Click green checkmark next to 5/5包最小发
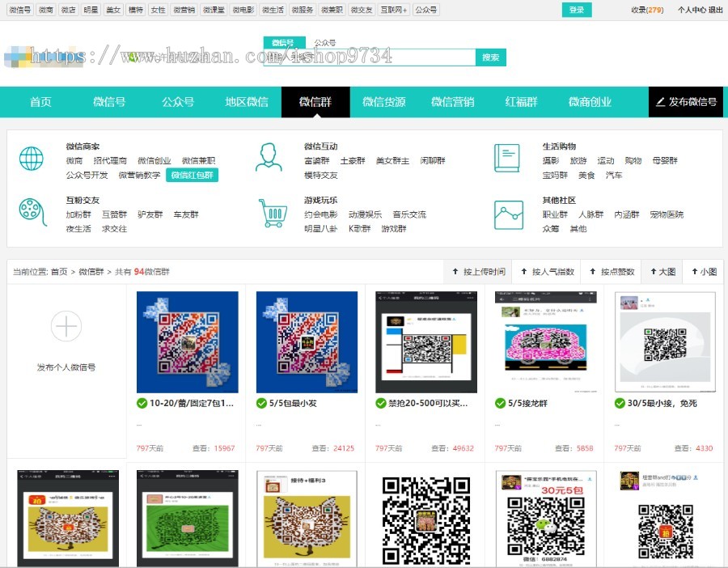The height and width of the screenshot is (568, 728). pos(261,403)
